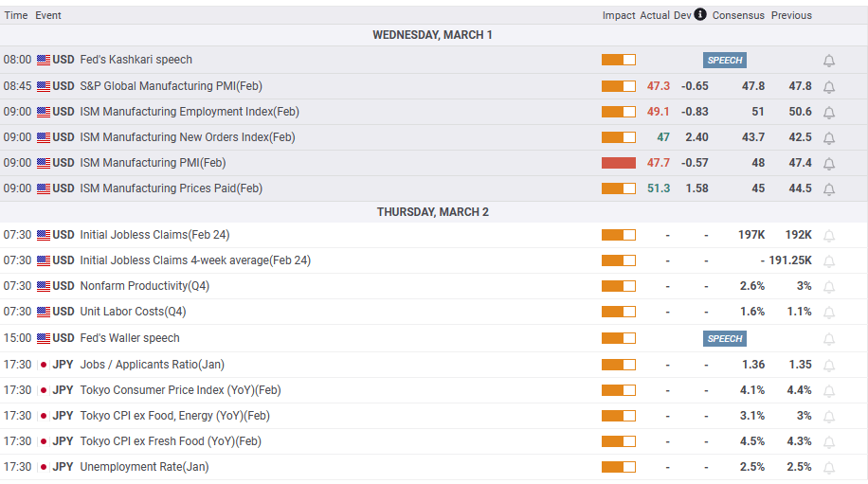868x484 pixels.
Task: Expand the Unit Labor Costs(Q4) event row
Action: coord(133,312)
